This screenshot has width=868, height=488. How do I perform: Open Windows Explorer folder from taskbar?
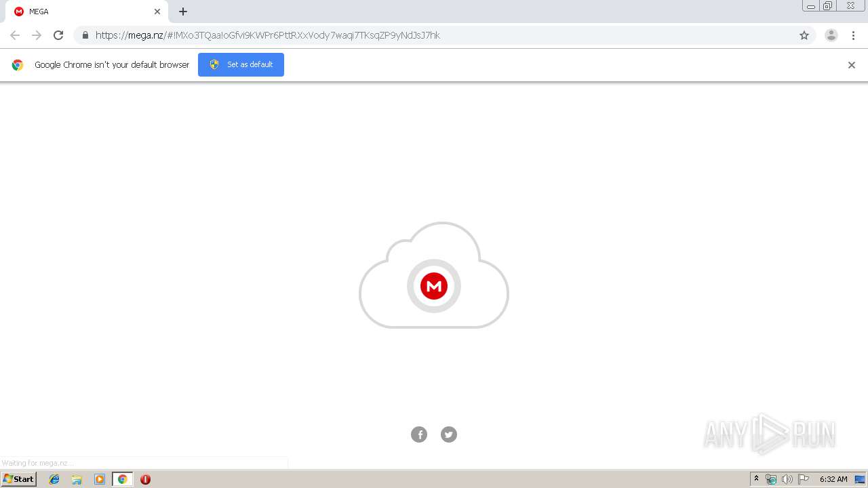pyautogui.click(x=77, y=479)
